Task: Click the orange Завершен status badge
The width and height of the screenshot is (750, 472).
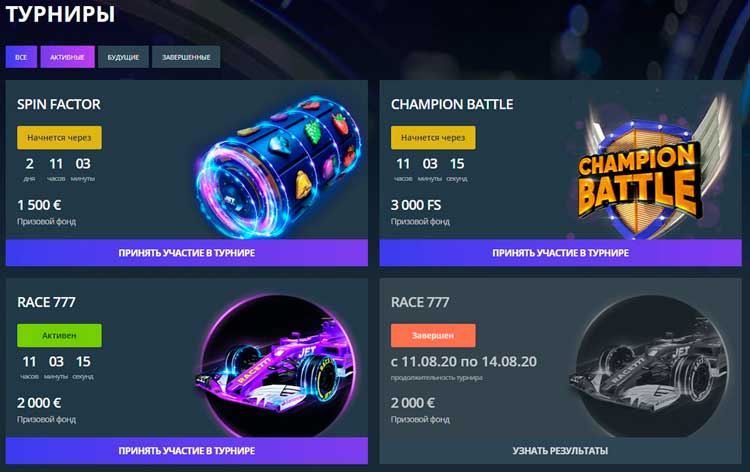Action: tap(433, 336)
